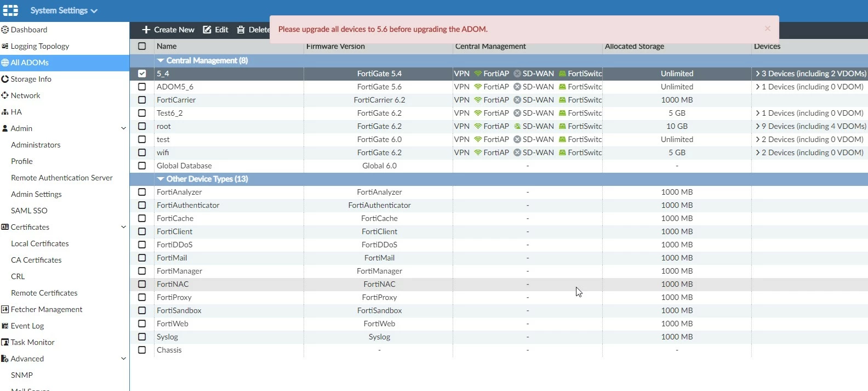
Task: Sort by Allocated Storage column header
Action: [634, 46]
